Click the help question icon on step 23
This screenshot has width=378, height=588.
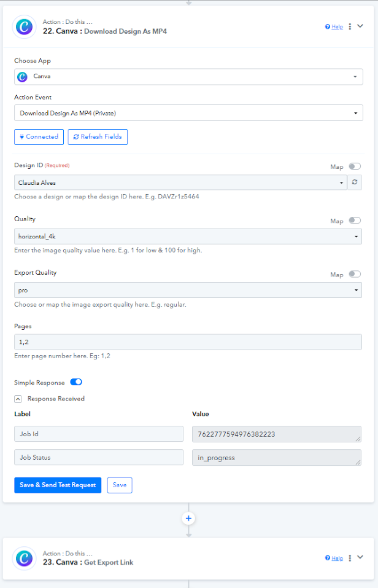(328, 558)
